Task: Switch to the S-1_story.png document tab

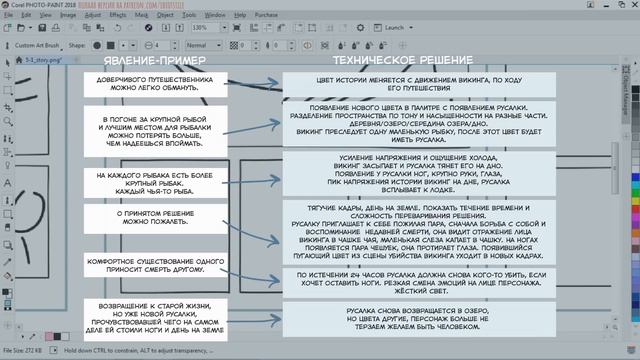Action: (x=44, y=60)
